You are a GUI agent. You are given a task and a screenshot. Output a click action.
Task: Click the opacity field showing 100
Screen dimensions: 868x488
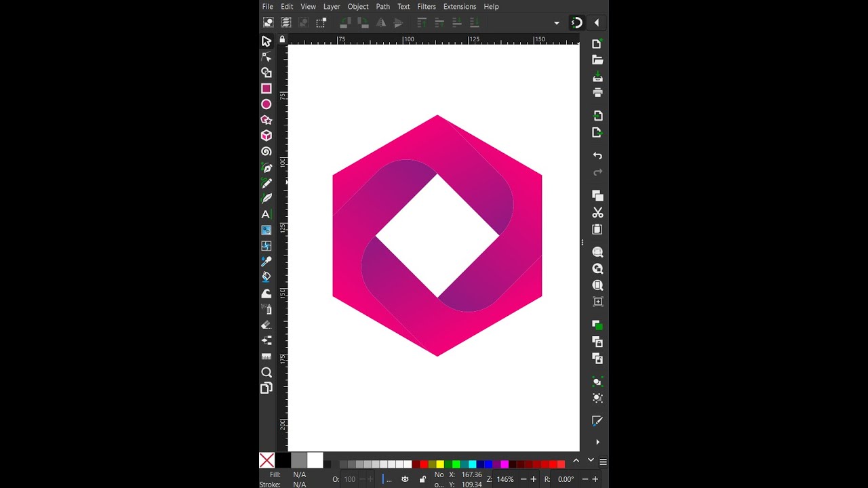(350, 479)
